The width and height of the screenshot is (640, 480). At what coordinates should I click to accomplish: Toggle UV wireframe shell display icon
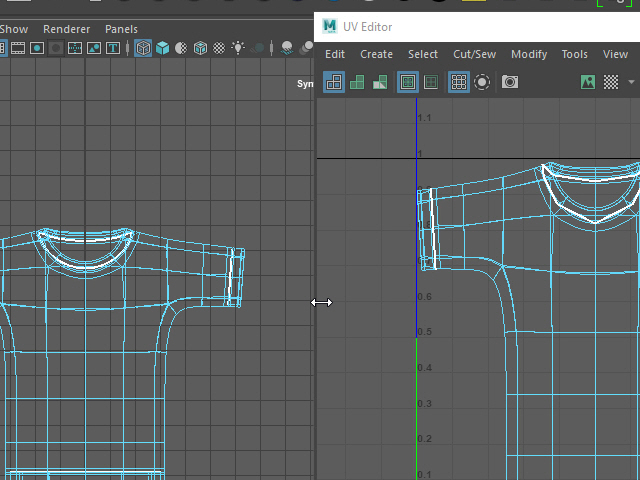(x=334, y=82)
